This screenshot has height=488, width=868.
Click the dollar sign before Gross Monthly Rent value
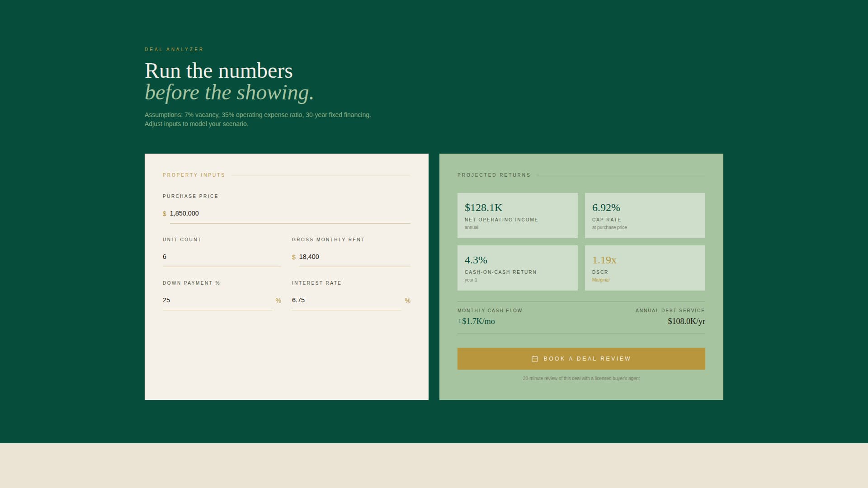[294, 257]
